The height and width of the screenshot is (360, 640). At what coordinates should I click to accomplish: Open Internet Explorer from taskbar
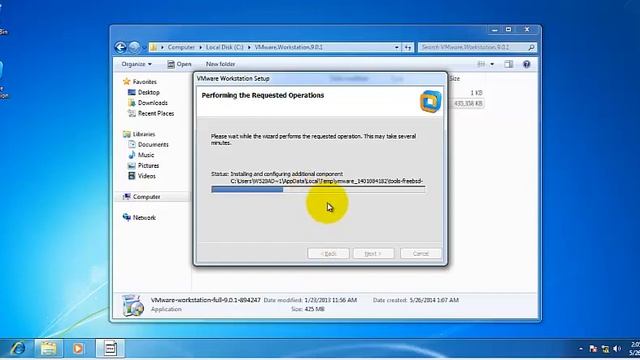point(17,348)
